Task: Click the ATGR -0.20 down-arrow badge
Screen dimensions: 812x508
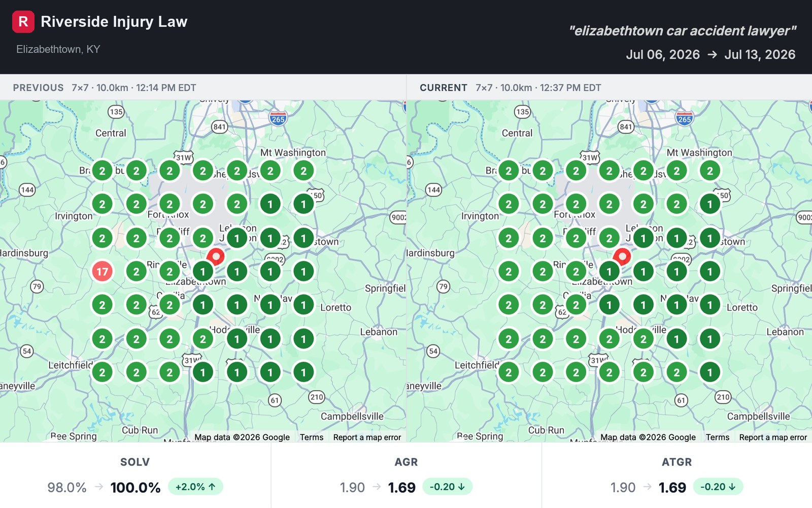Action: point(718,487)
